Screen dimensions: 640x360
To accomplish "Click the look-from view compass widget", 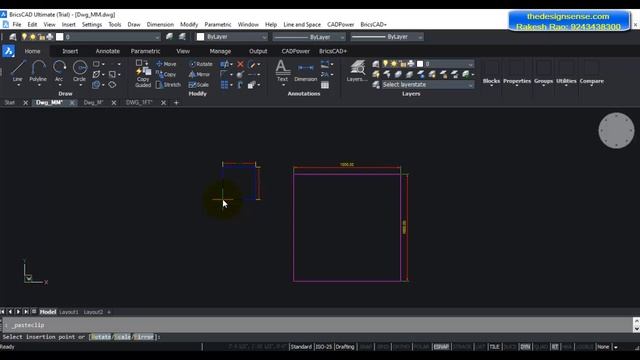I will coord(616,131).
